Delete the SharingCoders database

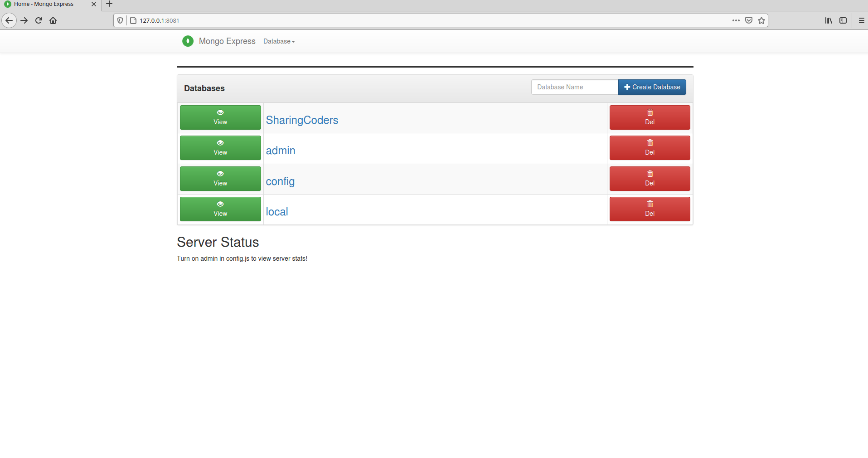click(x=650, y=117)
